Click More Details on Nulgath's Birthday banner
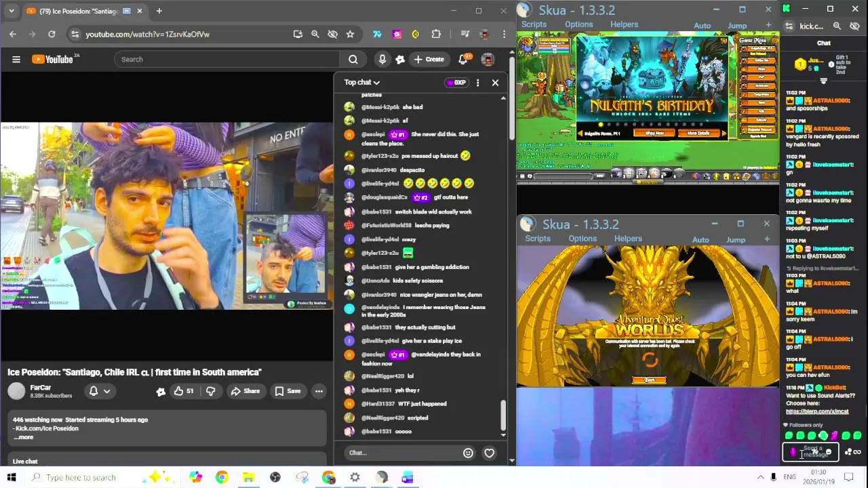Viewport: 868px width, 488px height. point(698,134)
